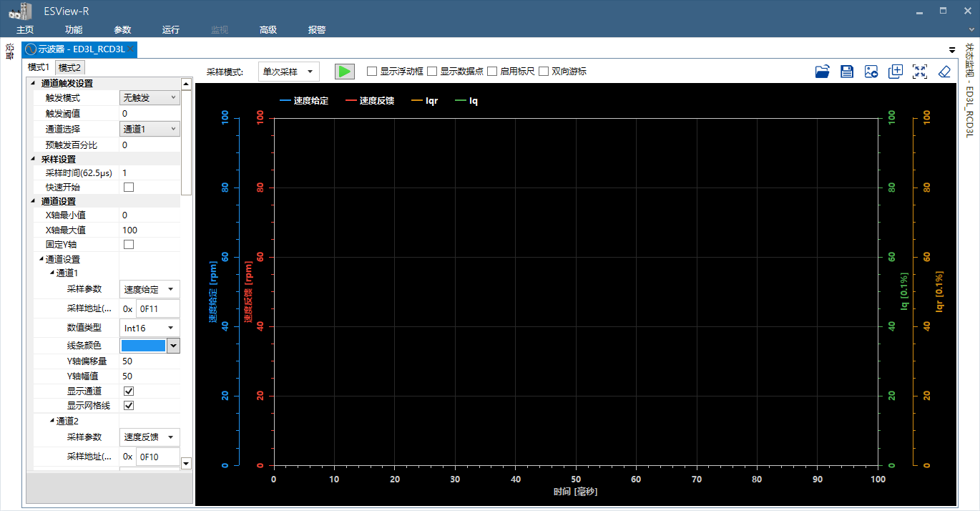Open the tab list dropdown arrow
This screenshot has height=511, width=980.
pos(952,50)
